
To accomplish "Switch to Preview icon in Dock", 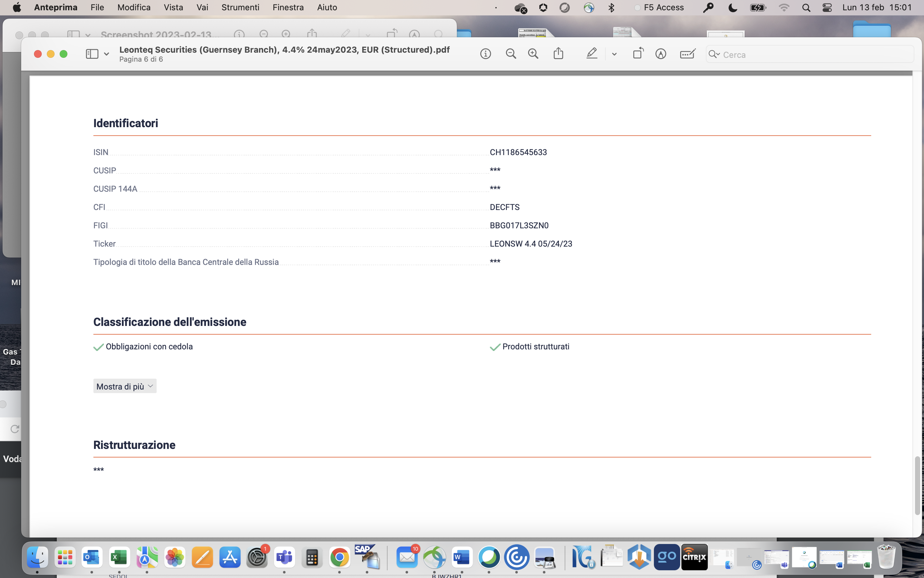I will click(x=544, y=557).
